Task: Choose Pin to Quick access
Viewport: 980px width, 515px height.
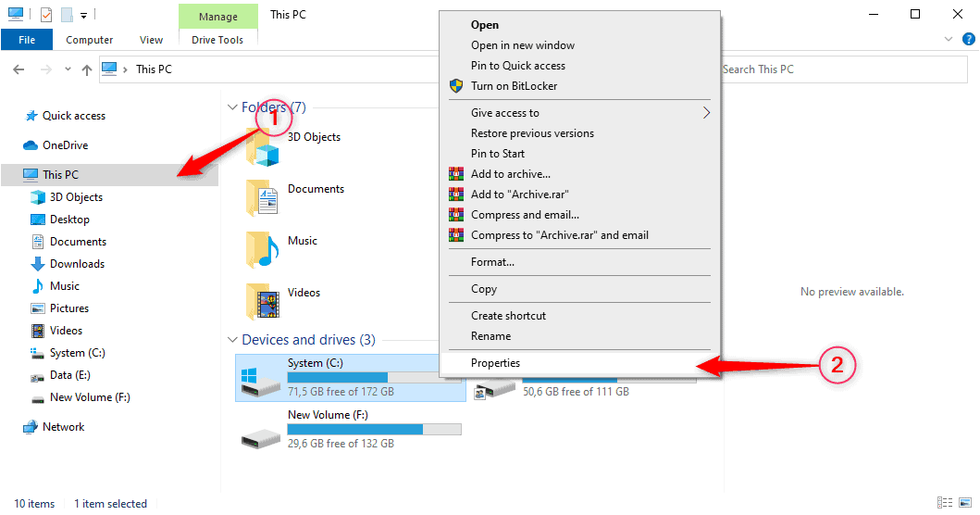Action: coord(518,66)
